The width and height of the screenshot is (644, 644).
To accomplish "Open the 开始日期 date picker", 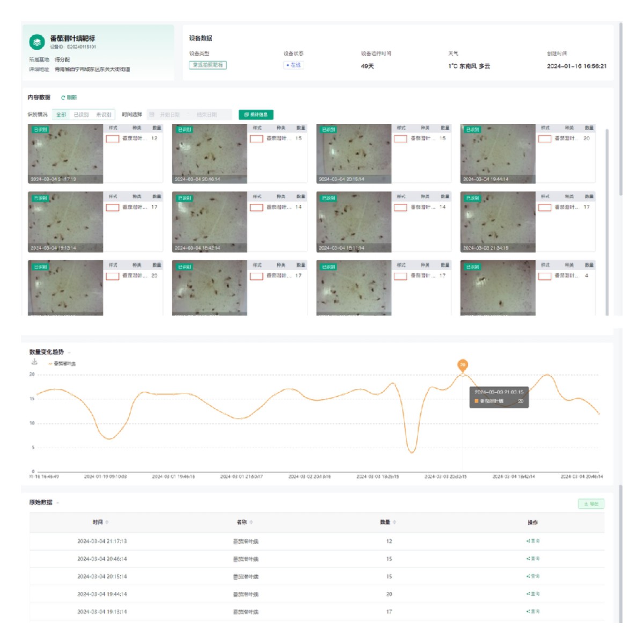I will (170, 115).
